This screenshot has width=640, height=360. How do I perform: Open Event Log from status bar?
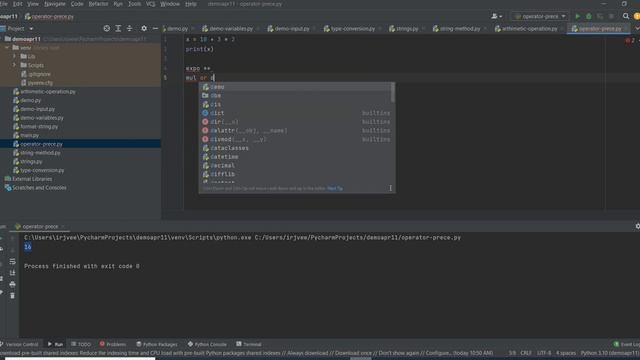tap(627, 344)
